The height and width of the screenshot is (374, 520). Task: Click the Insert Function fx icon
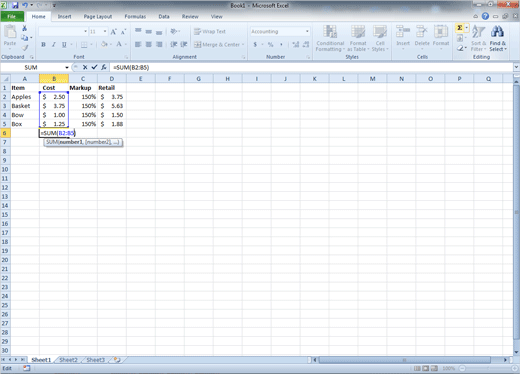click(x=104, y=67)
